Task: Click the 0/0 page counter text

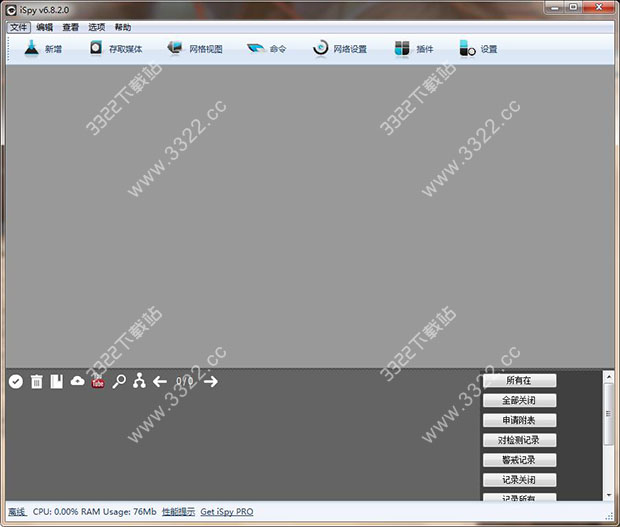Action: 185,381
